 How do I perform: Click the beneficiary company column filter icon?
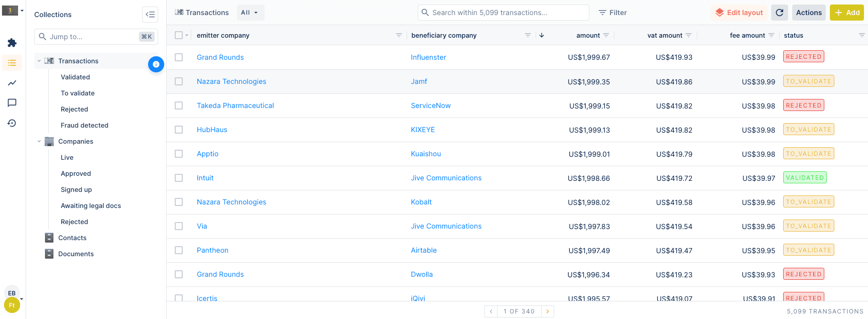coord(528,35)
